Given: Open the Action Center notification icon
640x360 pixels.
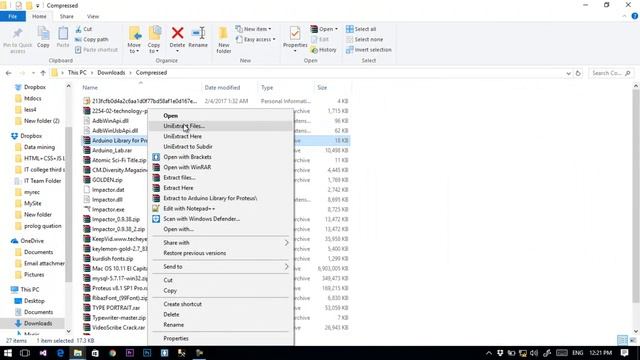Looking at the screenshot, I should click(624, 353).
